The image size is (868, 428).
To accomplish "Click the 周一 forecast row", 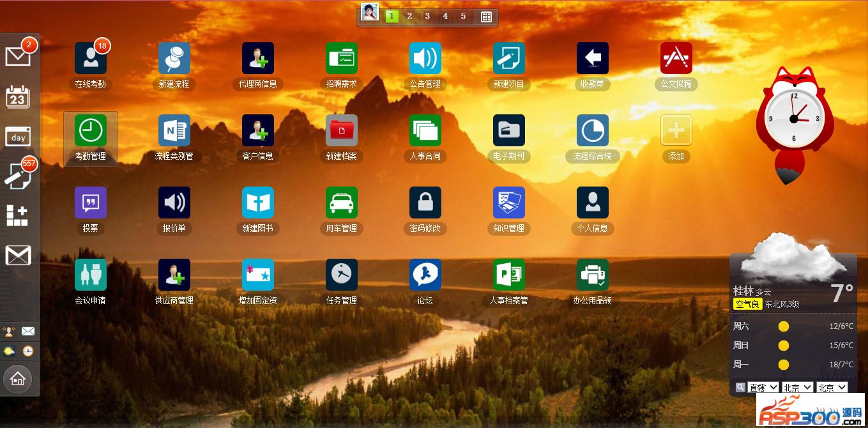I will tap(793, 365).
